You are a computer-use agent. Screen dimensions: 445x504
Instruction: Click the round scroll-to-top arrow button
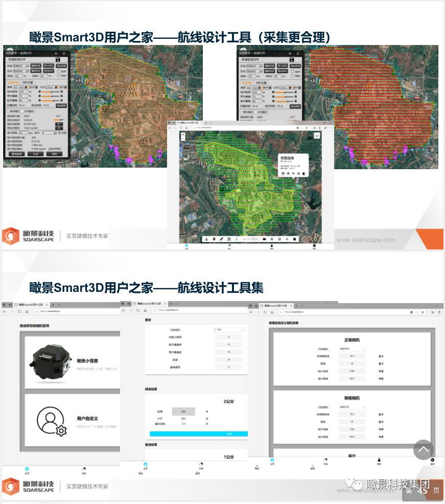pos(423,450)
